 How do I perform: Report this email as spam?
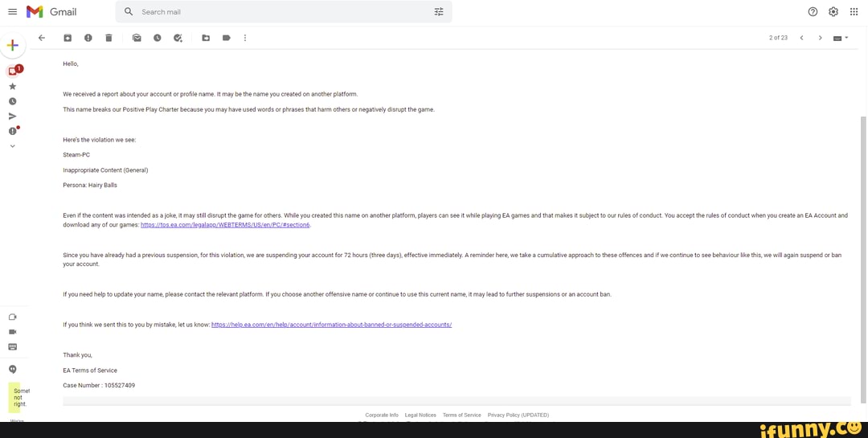click(x=88, y=38)
